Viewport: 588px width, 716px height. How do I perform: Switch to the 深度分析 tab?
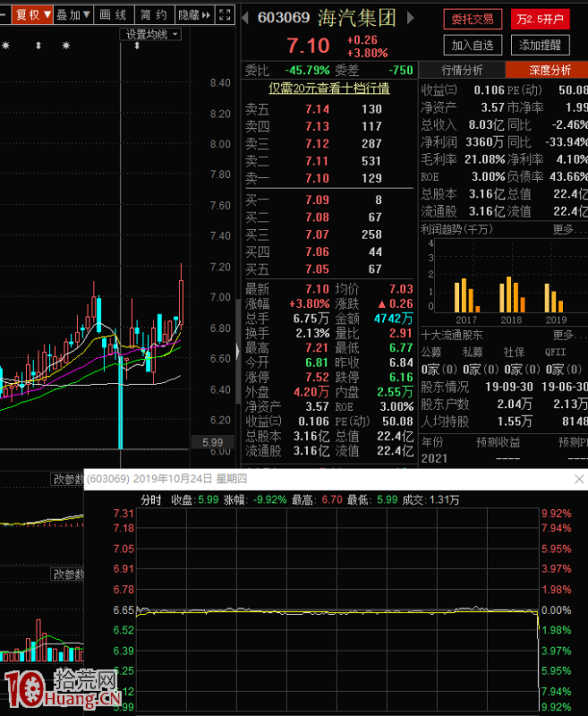[548, 70]
